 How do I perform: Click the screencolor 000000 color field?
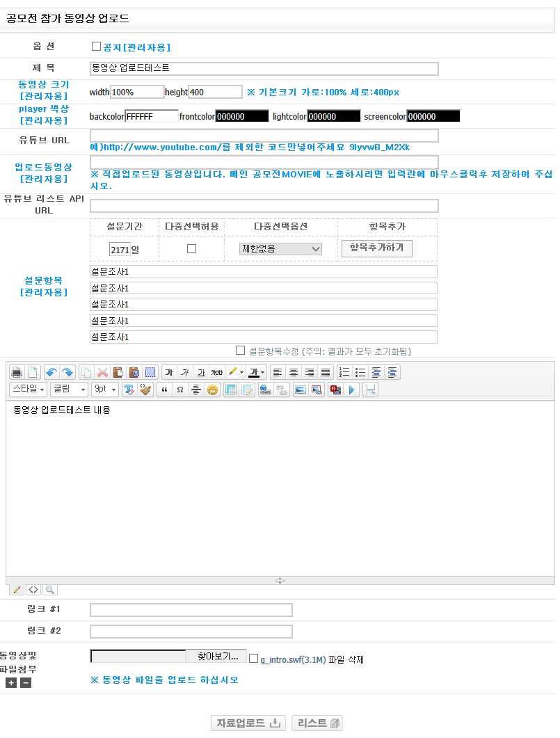click(x=433, y=116)
